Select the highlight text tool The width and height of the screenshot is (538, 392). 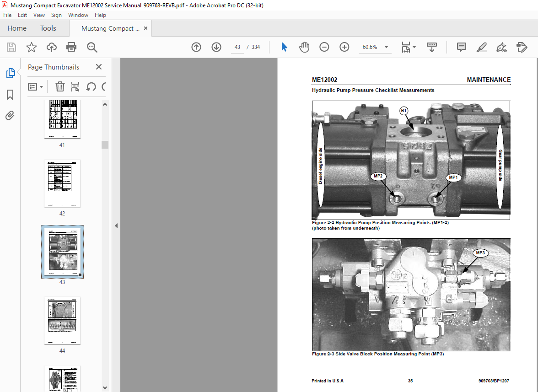(x=482, y=47)
